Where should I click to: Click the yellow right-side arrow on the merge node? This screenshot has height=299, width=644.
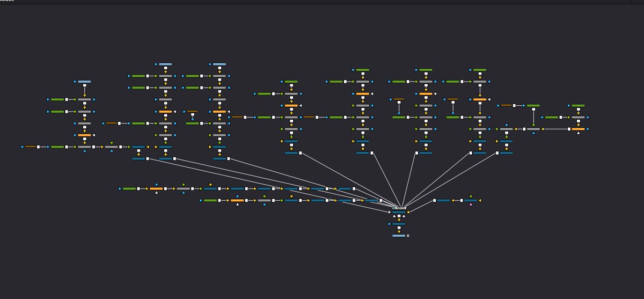click(x=408, y=212)
